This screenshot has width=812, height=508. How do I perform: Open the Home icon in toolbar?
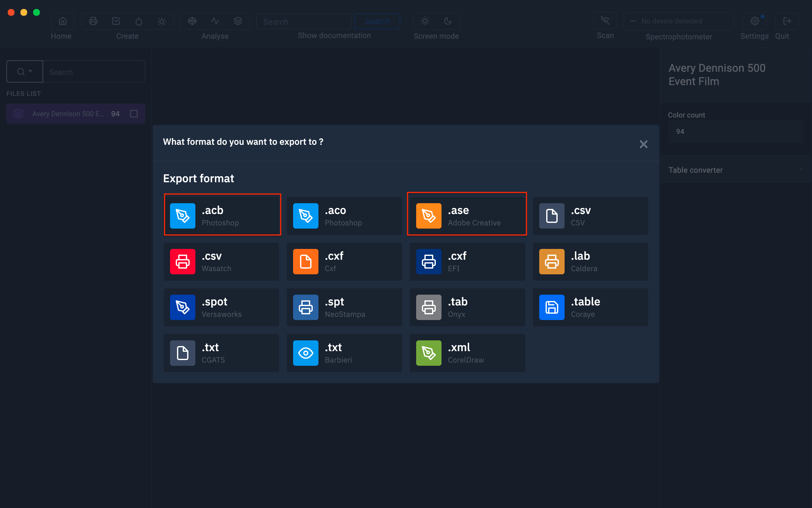point(63,21)
